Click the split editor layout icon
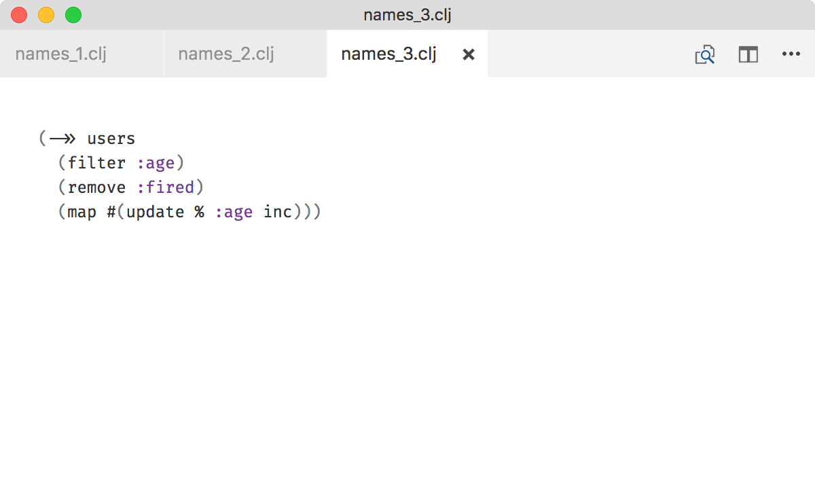The width and height of the screenshot is (815, 504). point(748,54)
